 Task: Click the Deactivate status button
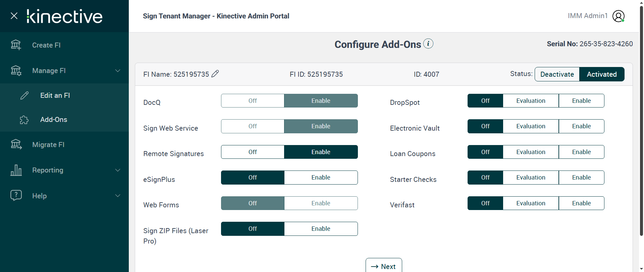(557, 74)
